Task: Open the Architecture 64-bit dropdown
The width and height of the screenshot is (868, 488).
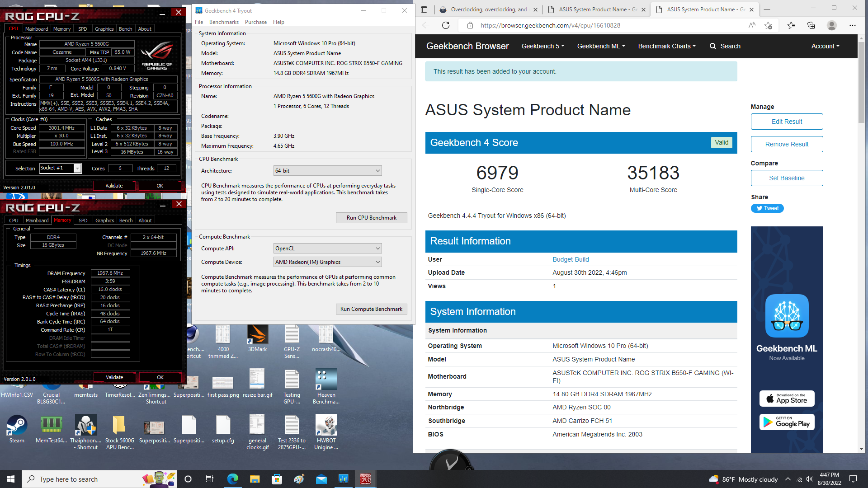Action: (x=327, y=171)
